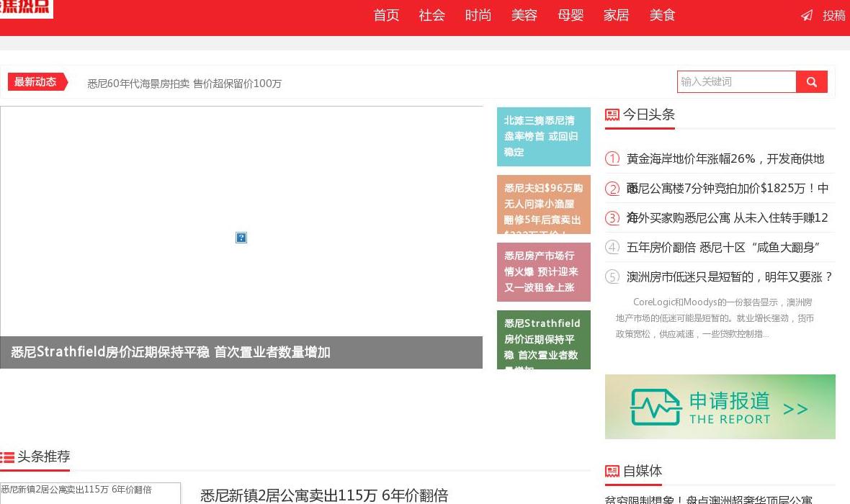Click the list icon beside 头条推荐

point(7,457)
